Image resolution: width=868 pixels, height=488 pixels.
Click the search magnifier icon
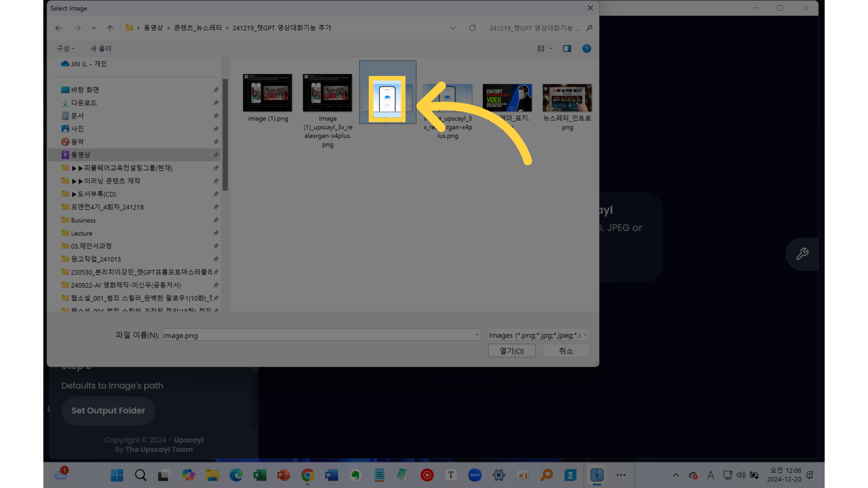[x=589, y=28]
